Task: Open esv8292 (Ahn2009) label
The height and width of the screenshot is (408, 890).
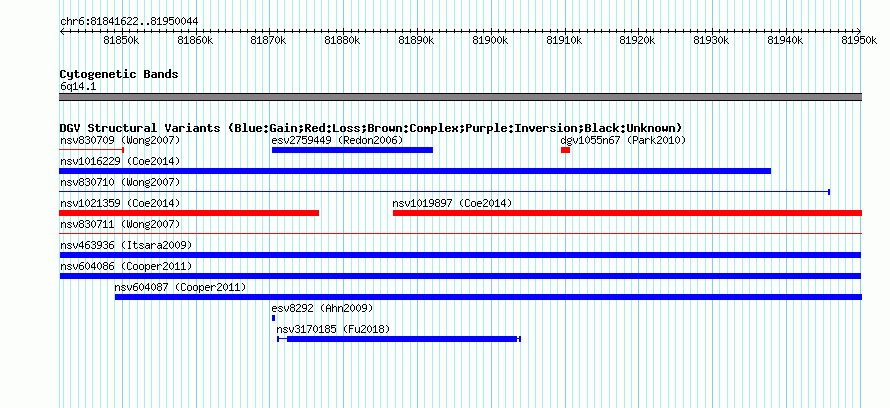Action: (322, 308)
